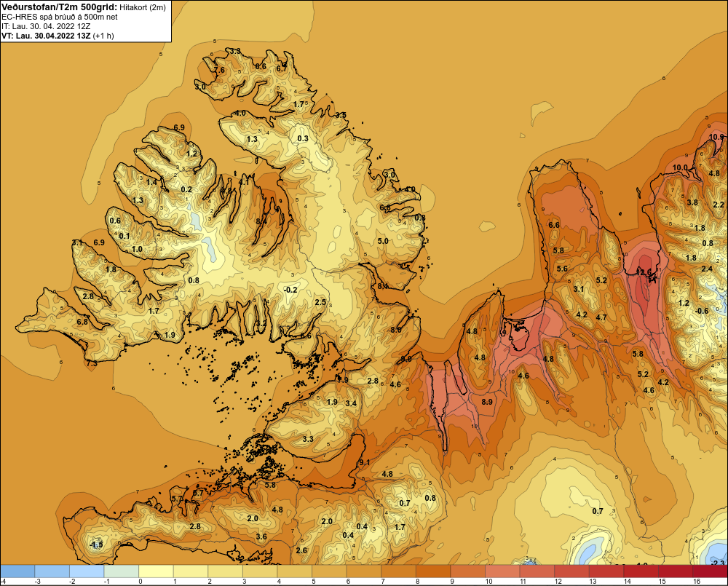Image resolution: width=728 pixels, height=586 pixels.
Task: Click the 10.0 temperature label
Action: pos(680,167)
